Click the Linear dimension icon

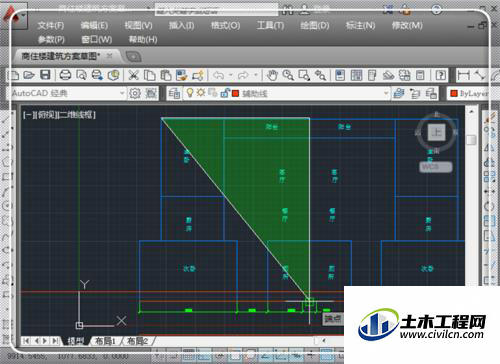point(463,75)
